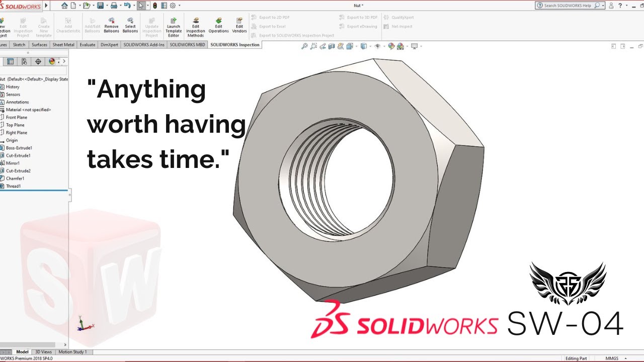
Task: Click the Home icon in the top toolbar
Action: [x=64, y=6]
